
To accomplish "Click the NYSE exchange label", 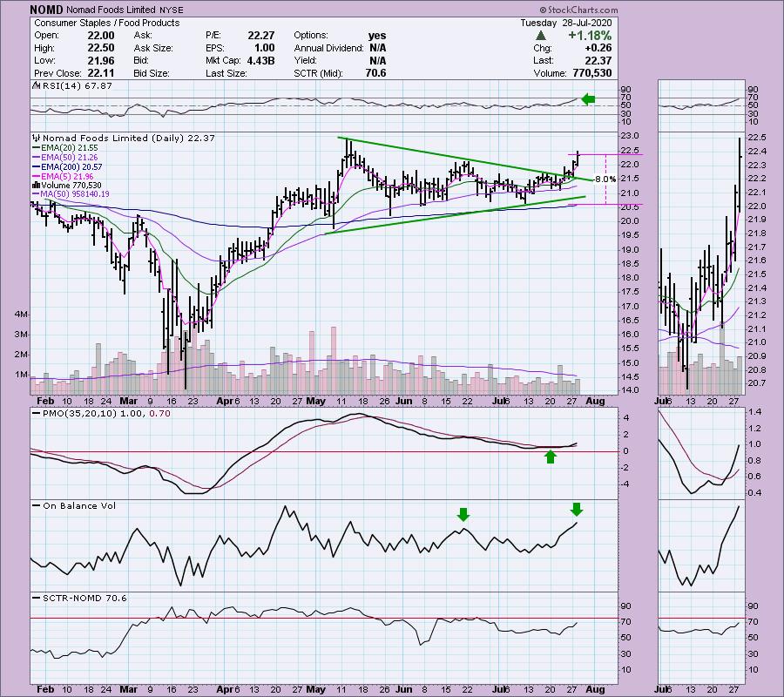I will coord(171,10).
